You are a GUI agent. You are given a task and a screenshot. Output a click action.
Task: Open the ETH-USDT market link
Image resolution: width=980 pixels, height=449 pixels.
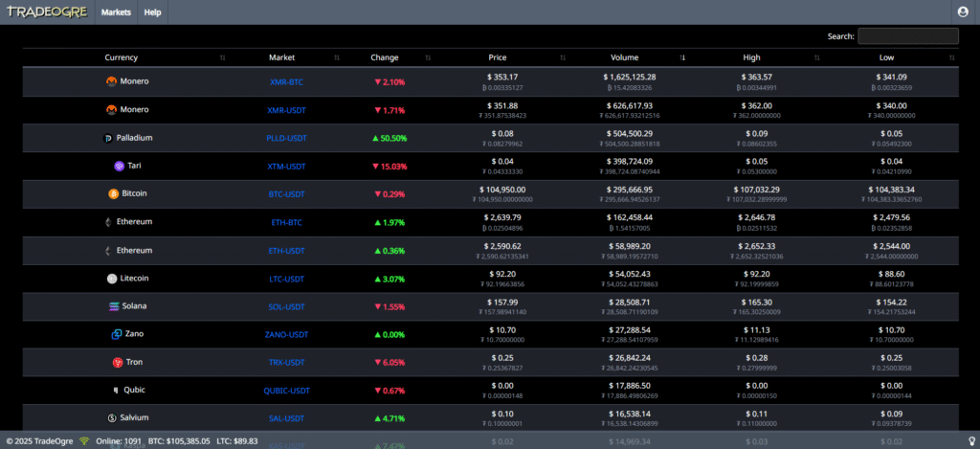tap(286, 251)
